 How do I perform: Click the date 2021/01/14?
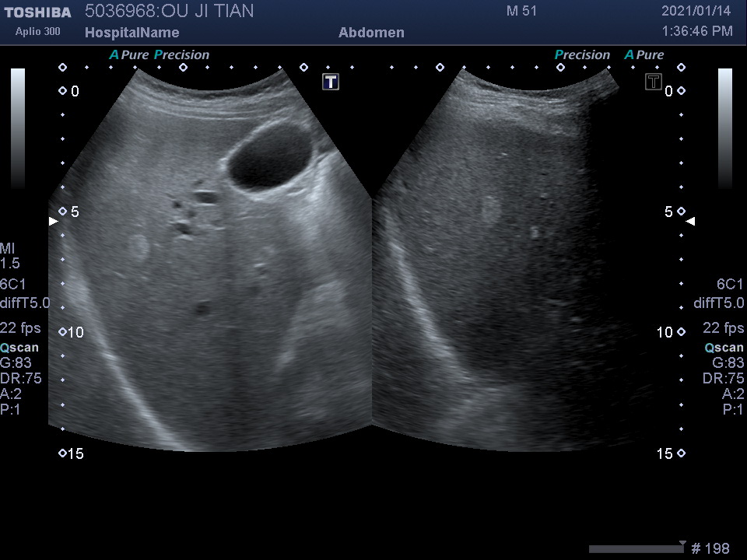pos(696,10)
